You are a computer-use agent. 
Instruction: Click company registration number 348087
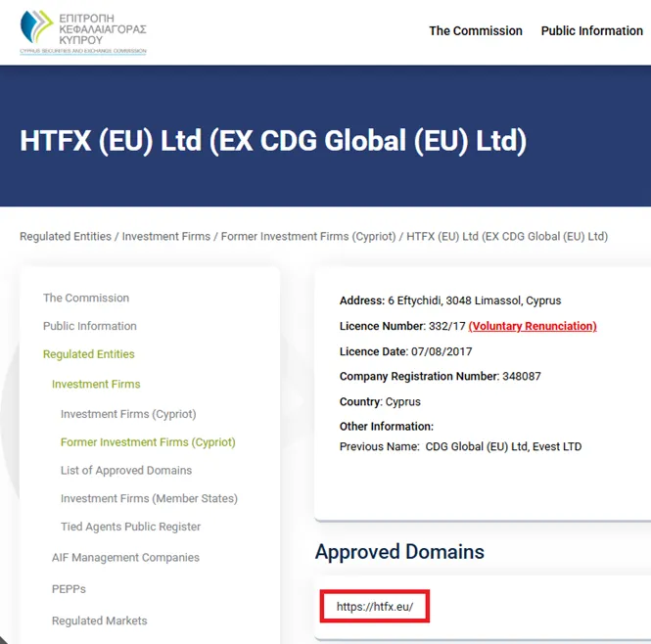tap(522, 376)
